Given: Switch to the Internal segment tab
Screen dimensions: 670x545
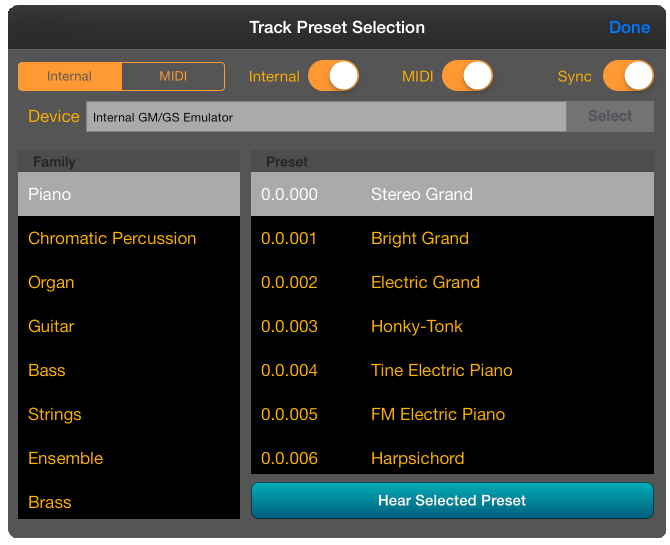Looking at the screenshot, I should [70, 77].
